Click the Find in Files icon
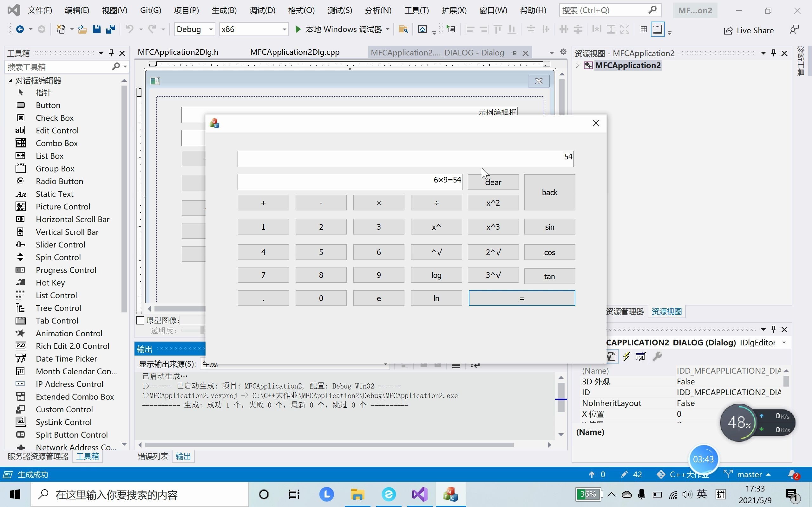 403,29
